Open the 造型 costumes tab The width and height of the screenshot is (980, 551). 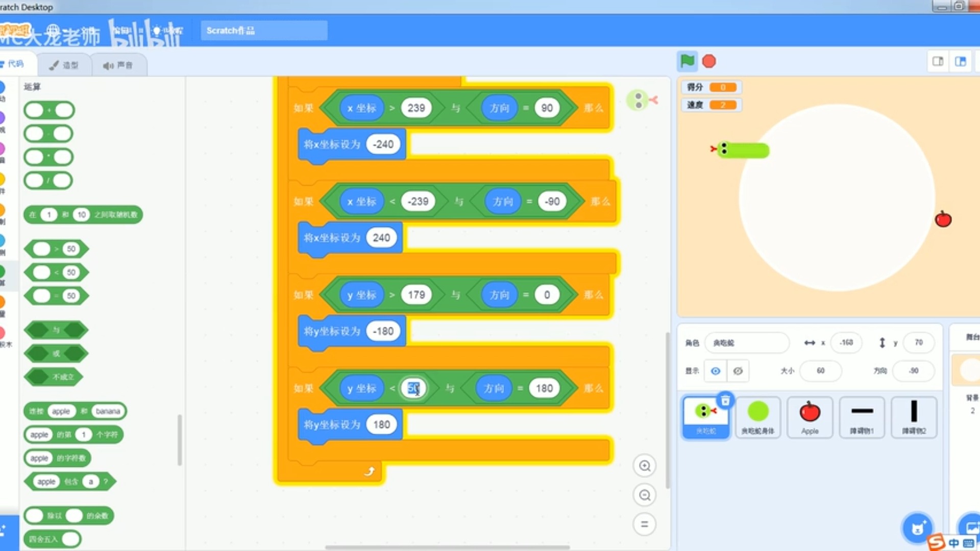pos(64,65)
